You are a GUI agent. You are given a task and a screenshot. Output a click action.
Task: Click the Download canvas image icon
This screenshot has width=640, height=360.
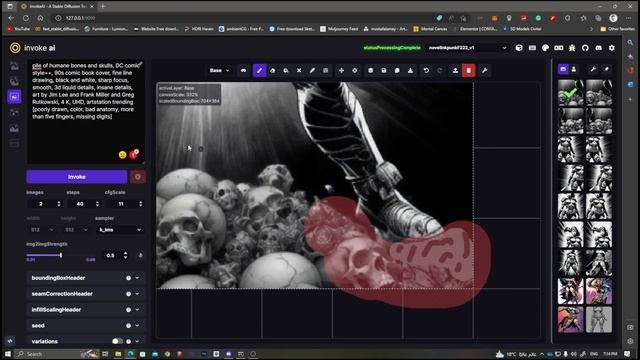pos(410,71)
